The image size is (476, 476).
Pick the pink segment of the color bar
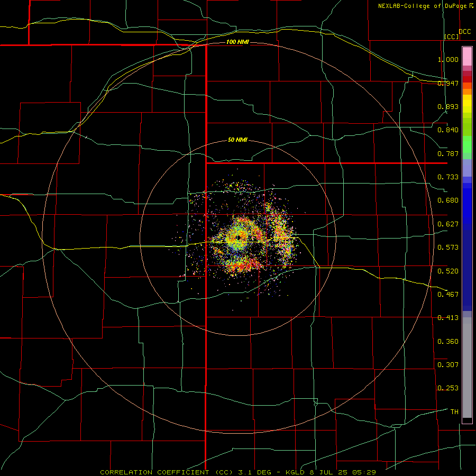tap(467, 57)
